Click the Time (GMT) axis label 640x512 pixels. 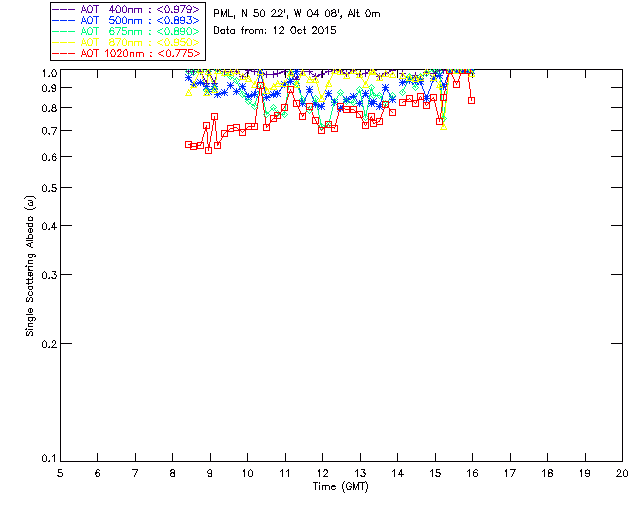point(340,487)
